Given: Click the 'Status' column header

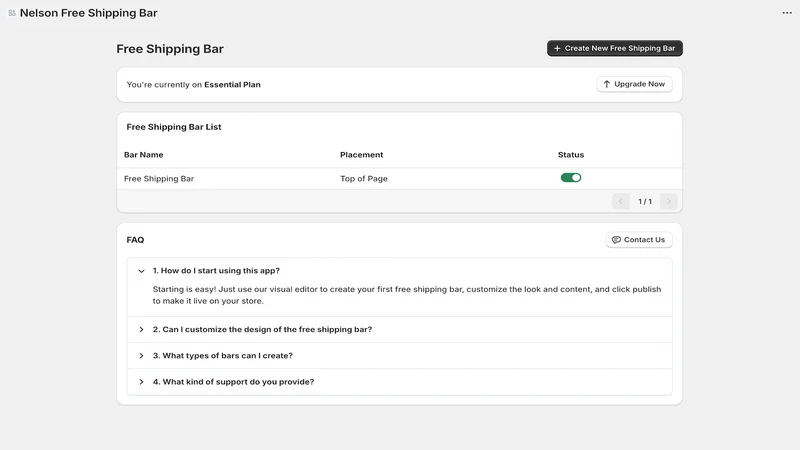Looking at the screenshot, I should click(x=570, y=155).
